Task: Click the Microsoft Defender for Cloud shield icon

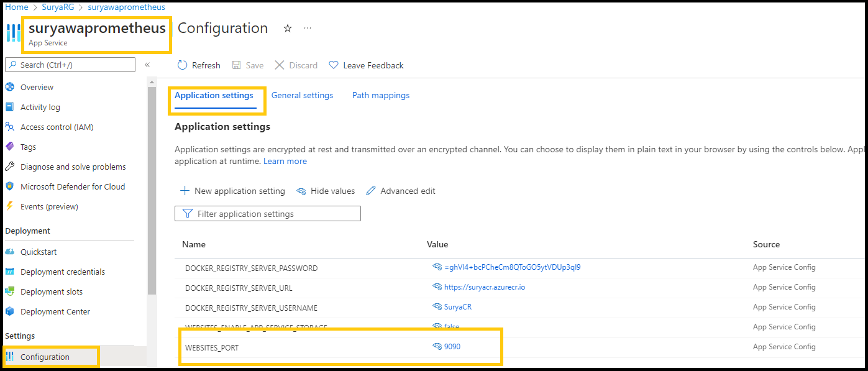Action: [x=10, y=186]
